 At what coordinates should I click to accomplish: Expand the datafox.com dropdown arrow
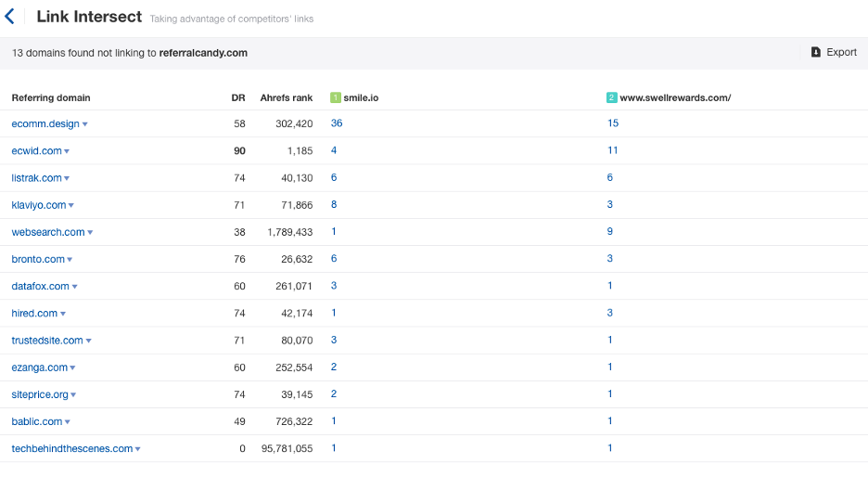click(x=75, y=287)
